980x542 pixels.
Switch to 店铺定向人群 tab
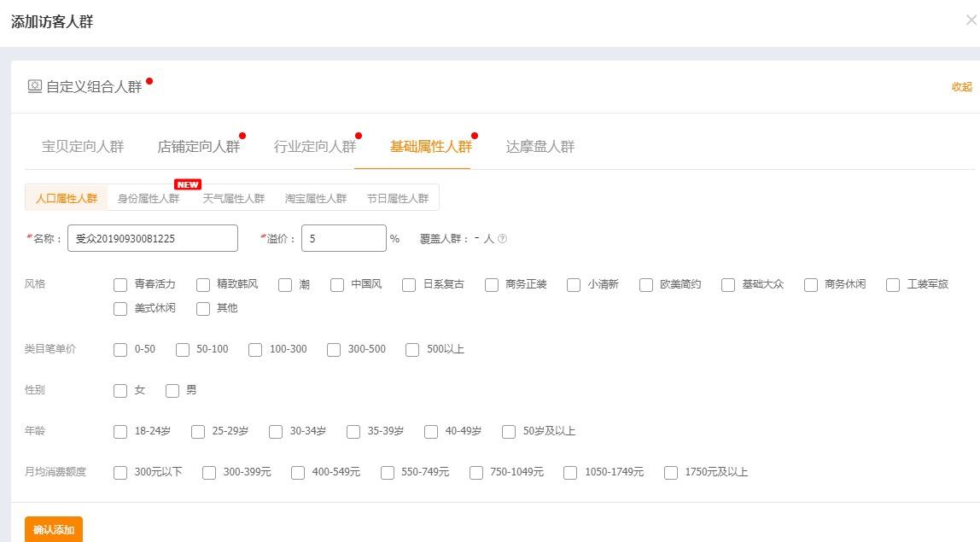point(199,146)
